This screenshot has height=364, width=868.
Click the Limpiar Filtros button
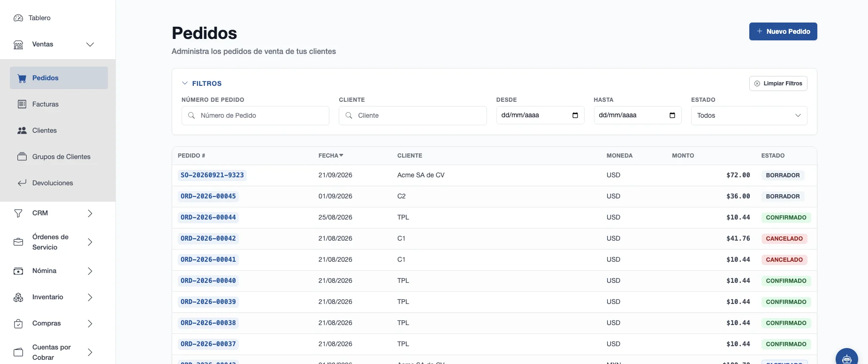tap(778, 83)
